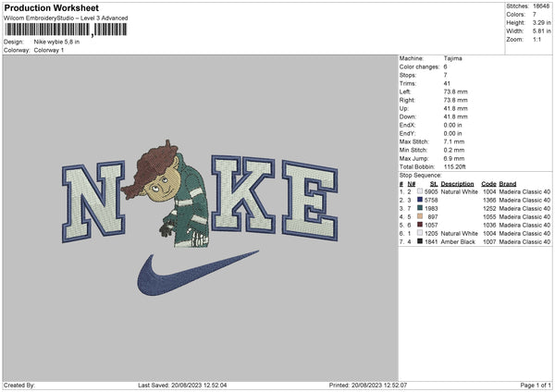555x392 pixels.
Task: Click the 'Amber Black' description
Action: (x=458, y=242)
